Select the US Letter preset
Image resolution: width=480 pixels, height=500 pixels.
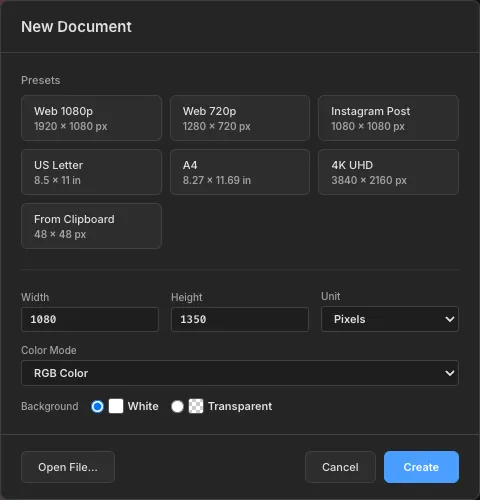(91, 172)
